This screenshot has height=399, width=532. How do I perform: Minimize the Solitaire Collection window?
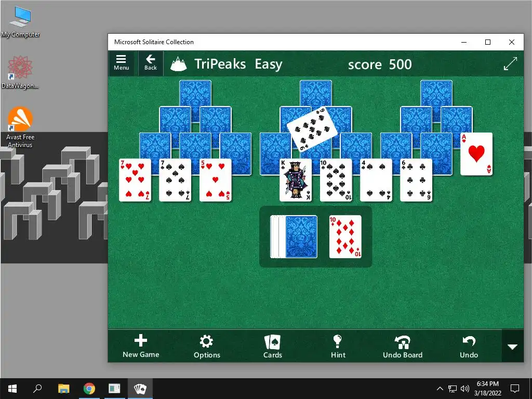pyautogui.click(x=464, y=42)
